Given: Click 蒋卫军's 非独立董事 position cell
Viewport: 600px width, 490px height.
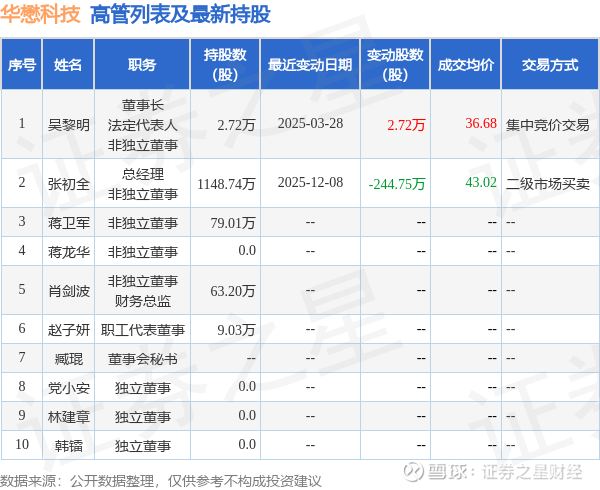Looking at the screenshot, I should 142,223.
